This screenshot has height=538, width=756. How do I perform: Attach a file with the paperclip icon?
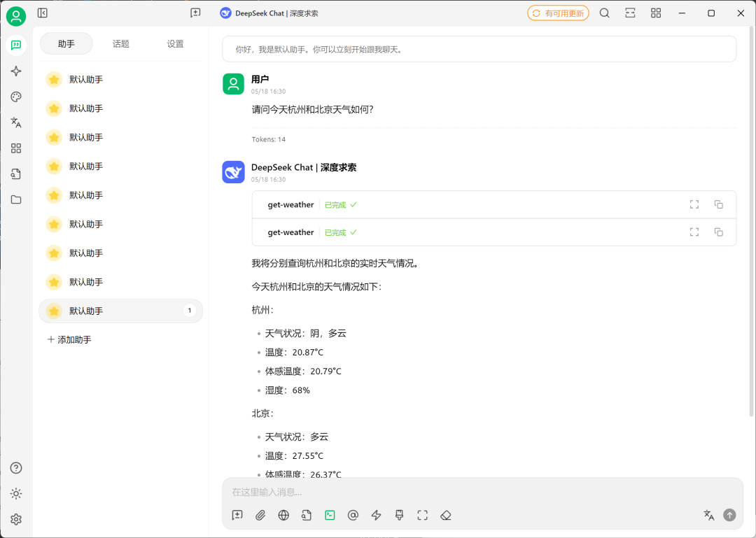point(260,516)
